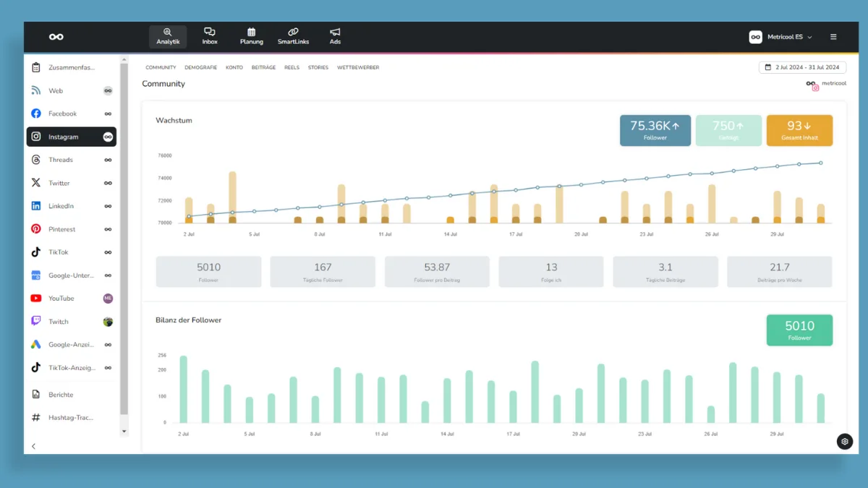The image size is (868, 488).
Task: Open the Ads megaphone section
Action: coord(335,37)
